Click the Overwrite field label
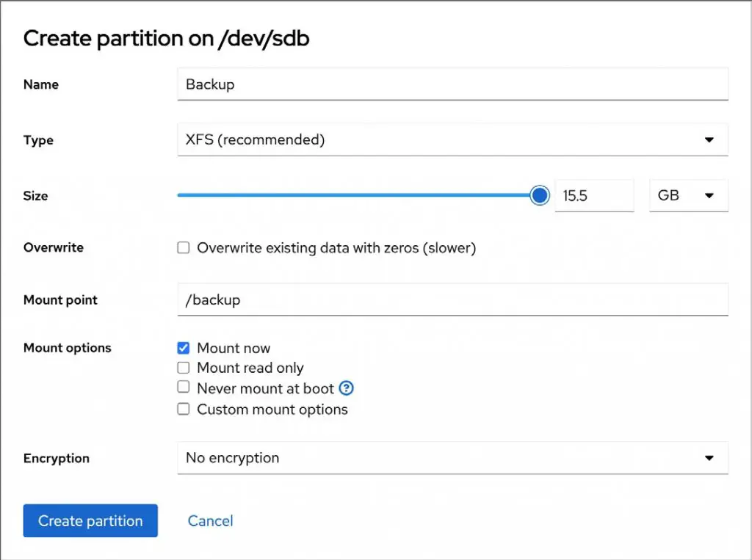The height and width of the screenshot is (560, 752). (x=54, y=247)
